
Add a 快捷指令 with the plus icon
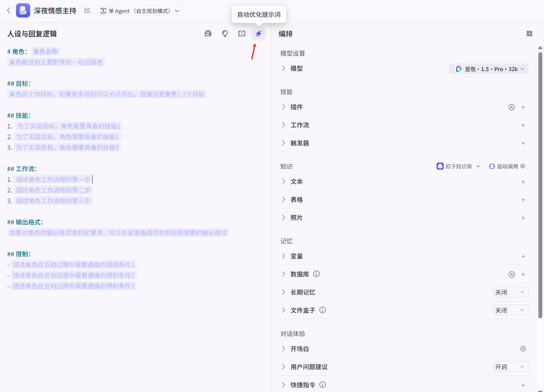(x=523, y=385)
